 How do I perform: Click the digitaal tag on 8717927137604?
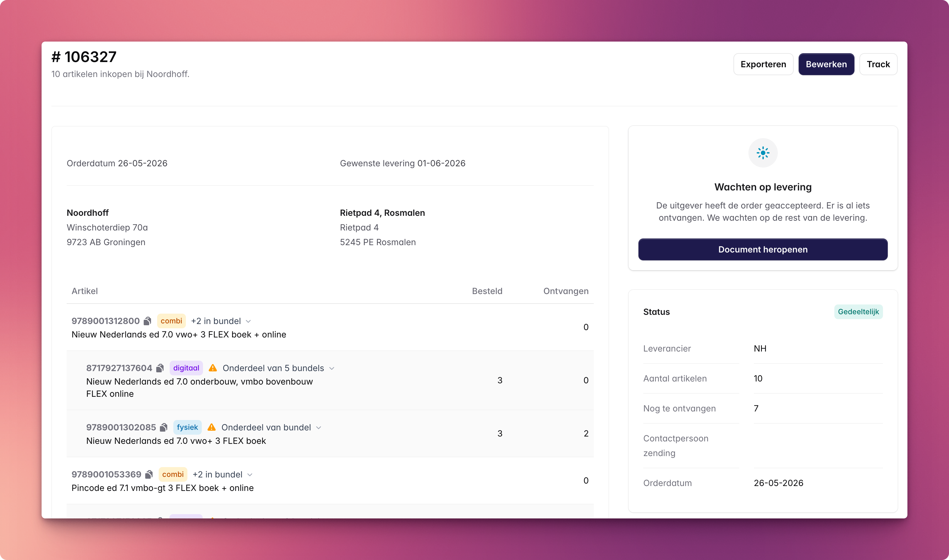pyautogui.click(x=186, y=368)
